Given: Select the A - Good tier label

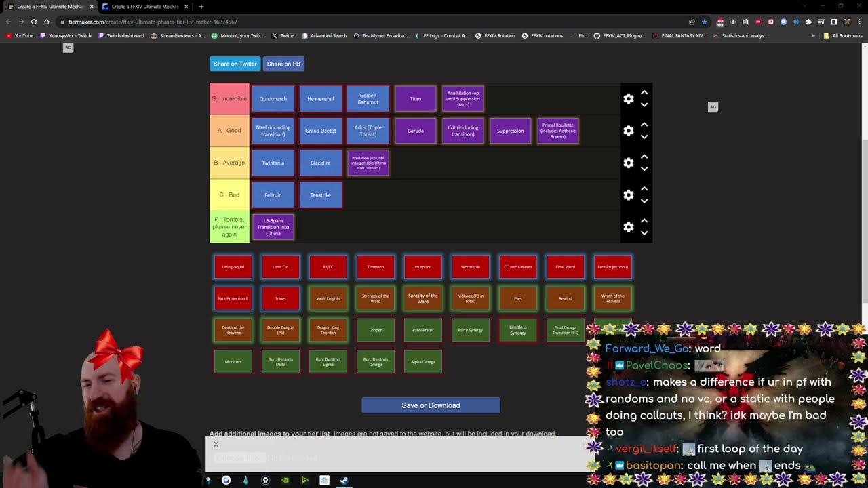Looking at the screenshot, I should click(229, 131).
